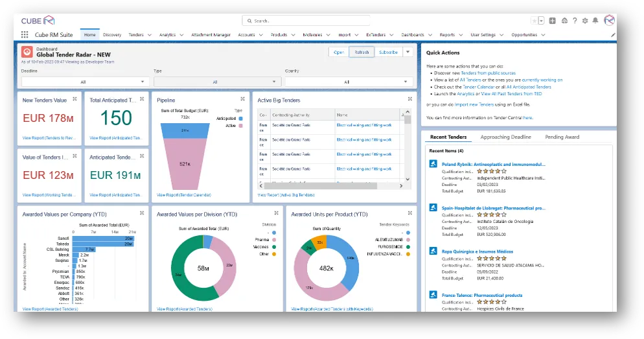Click the 521k Active pipeline funnel segment

coord(185,164)
